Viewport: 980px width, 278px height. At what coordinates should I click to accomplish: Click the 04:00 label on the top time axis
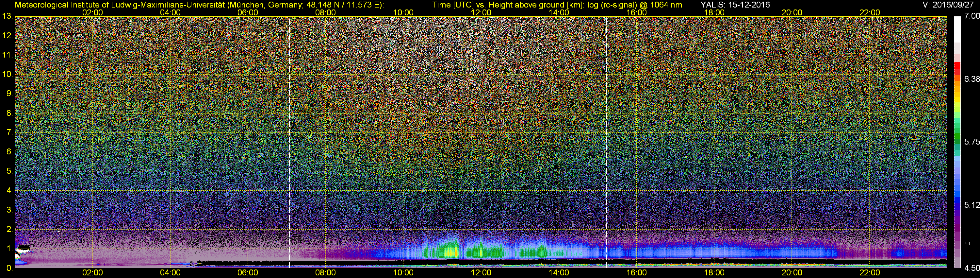click(x=170, y=12)
